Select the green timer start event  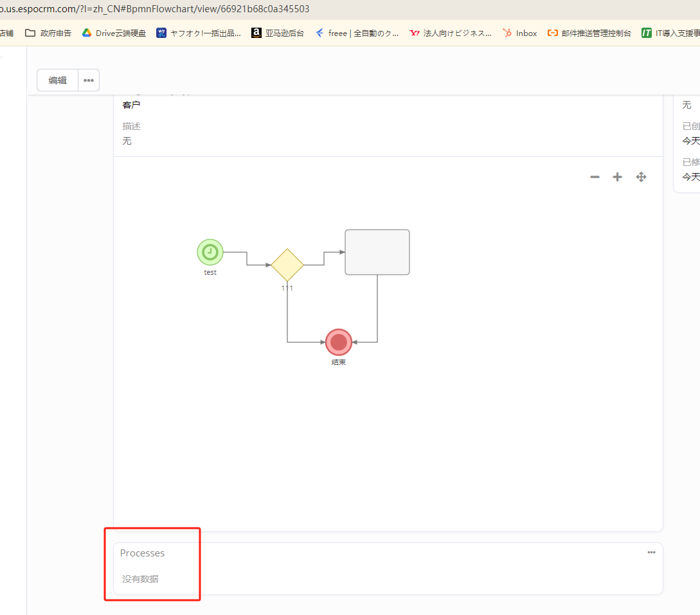click(x=210, y=252)
